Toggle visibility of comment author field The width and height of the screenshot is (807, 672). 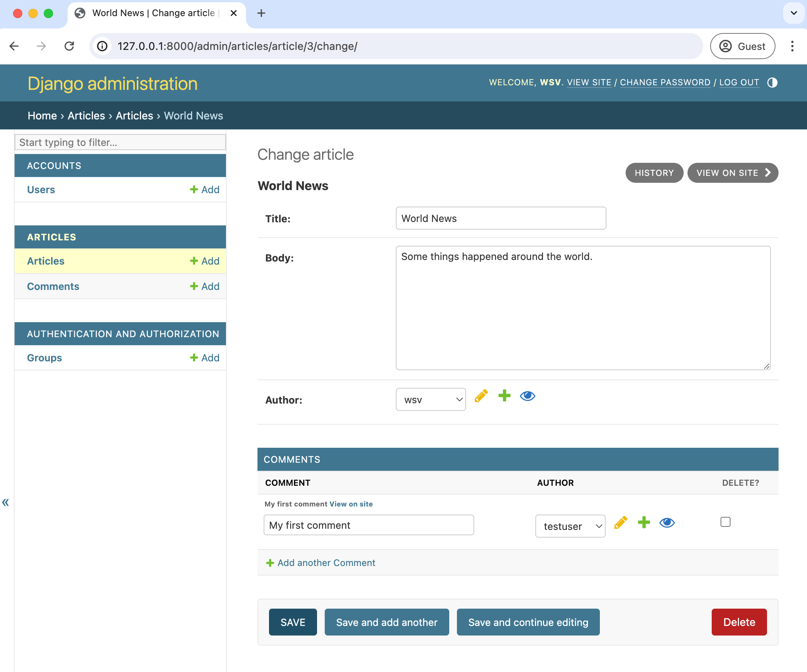[x=668, y=524]
